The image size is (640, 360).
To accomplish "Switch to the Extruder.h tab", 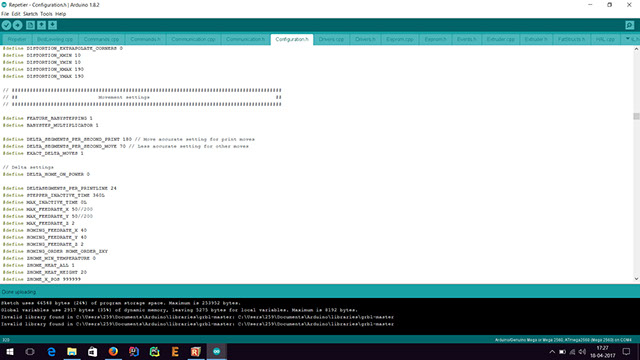I will point(536,40).
